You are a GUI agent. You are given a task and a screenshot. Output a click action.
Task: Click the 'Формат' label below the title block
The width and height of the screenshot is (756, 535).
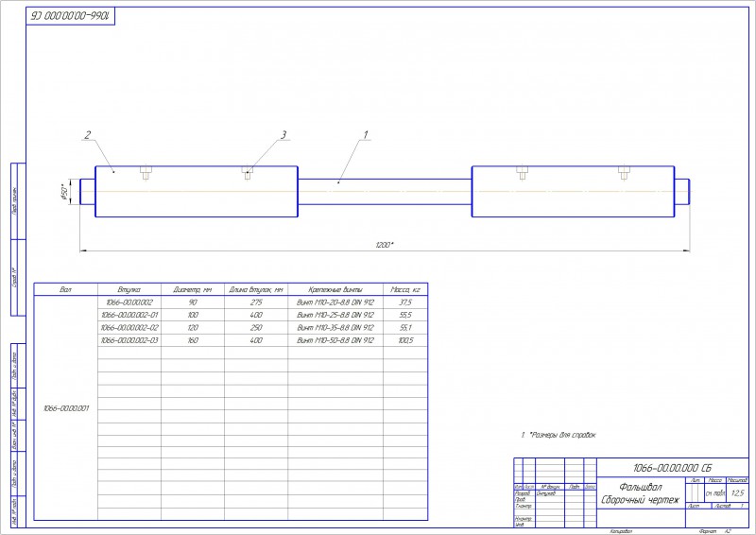click(x=707, y=531)
